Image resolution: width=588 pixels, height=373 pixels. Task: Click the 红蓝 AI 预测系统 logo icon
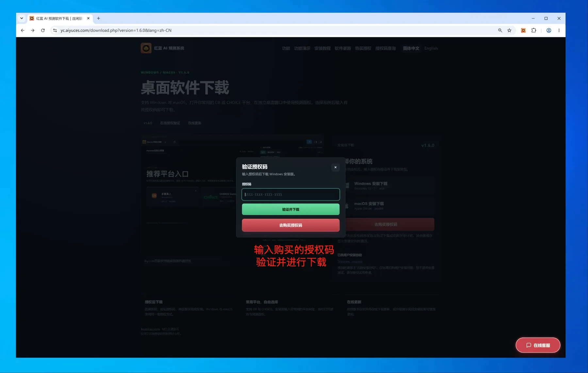coord(146,48)
